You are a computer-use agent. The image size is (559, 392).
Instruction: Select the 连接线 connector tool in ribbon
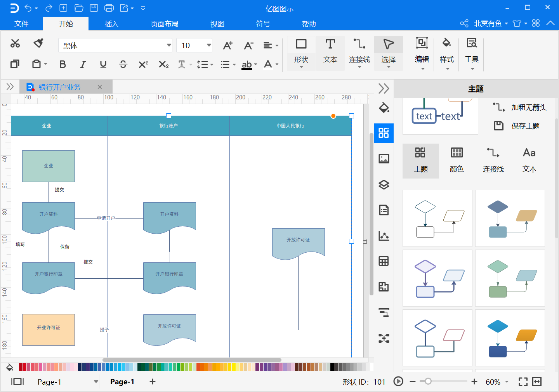point(359,53)
